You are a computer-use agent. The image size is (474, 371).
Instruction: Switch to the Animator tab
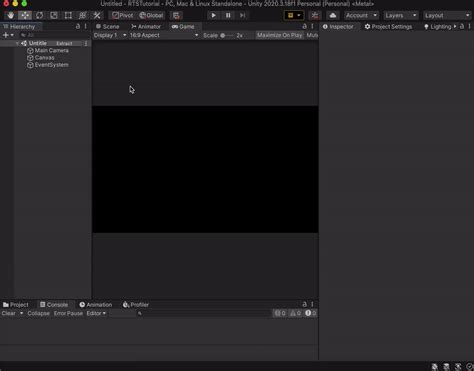[146, 27]
